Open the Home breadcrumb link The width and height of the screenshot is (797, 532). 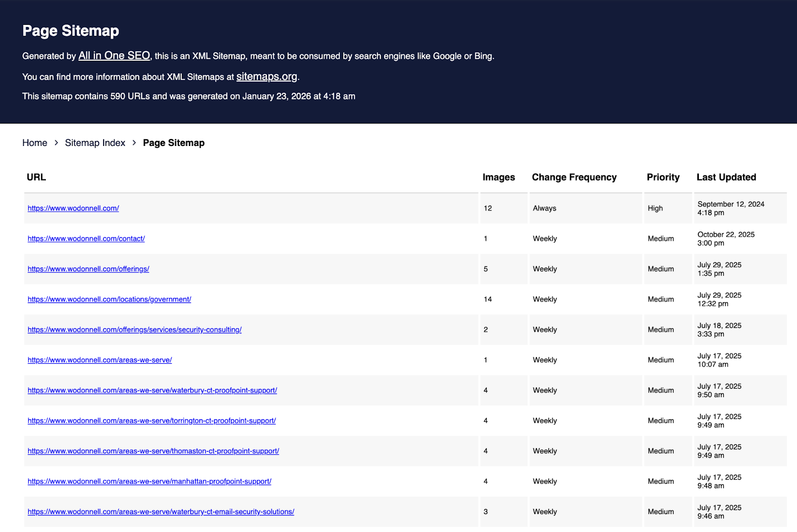tap(34, 143)
